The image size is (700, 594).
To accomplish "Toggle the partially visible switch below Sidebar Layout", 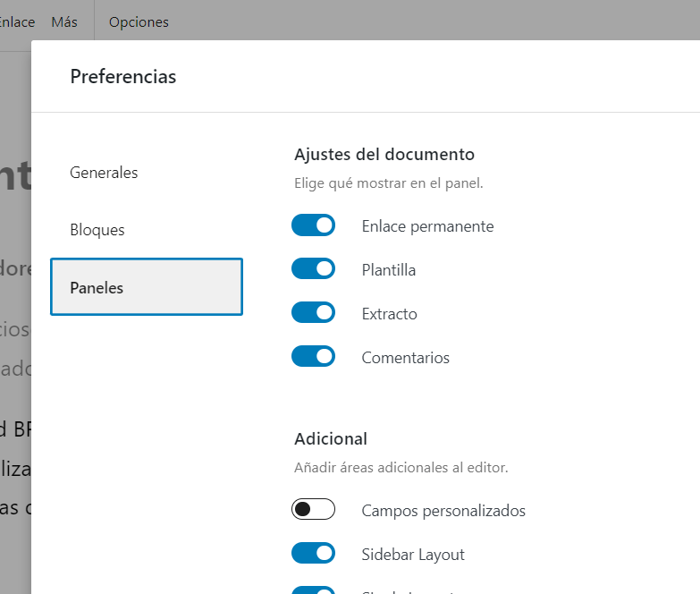I will click(x=313, y=590).
